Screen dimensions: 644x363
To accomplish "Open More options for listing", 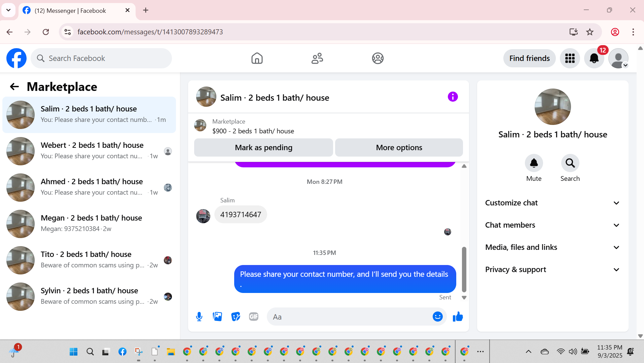I will pyautogui.click(x=399, y=147).
